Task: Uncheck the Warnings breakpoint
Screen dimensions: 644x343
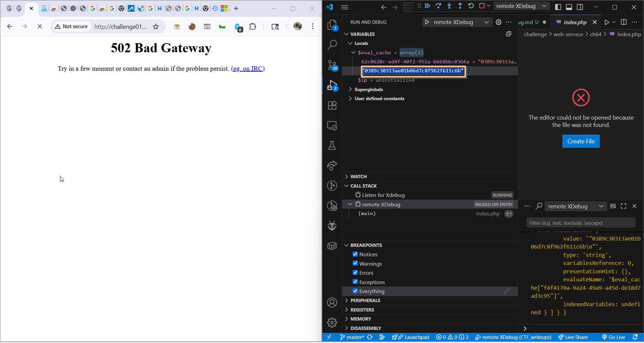Action: 356,263
